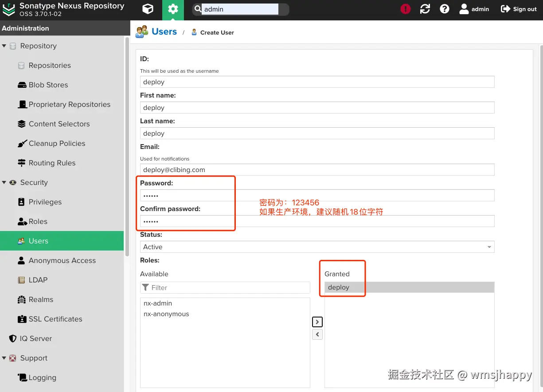The height and width of the screenshot is (392, 543).
Task: Click the Anonymous Access person icon
Action: 21,260
